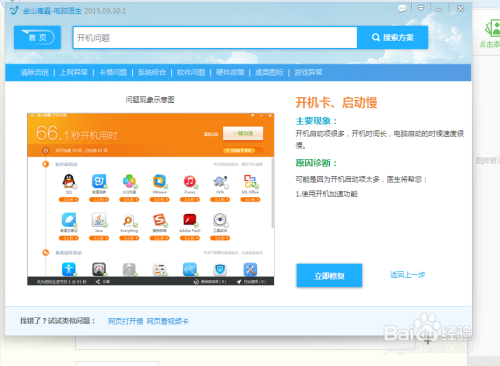The height and width of the screenshot is (366, 500).
Task: Select the 上网异常 category tab
Action: (74, 72)
